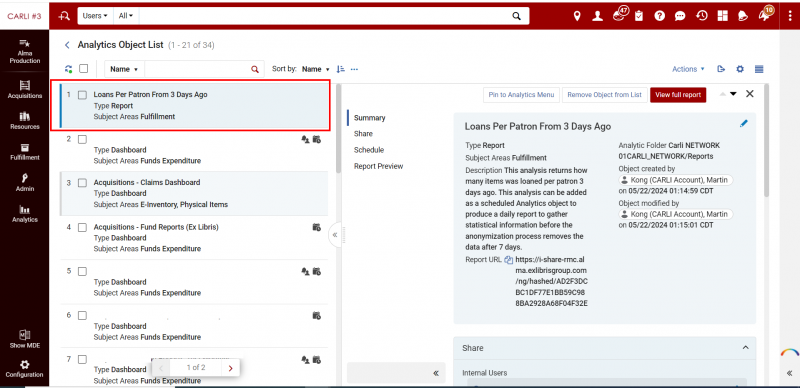Viewport: 800px width, 388px height.
Task: Open Resources in the left sidebar
Action: 24,120
